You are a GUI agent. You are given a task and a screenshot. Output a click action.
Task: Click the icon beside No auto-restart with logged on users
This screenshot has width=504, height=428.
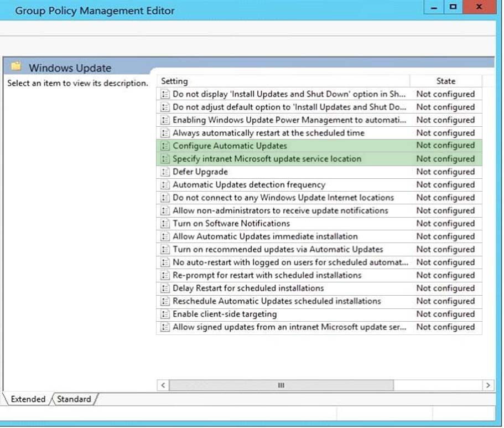(x=165, y=262)
